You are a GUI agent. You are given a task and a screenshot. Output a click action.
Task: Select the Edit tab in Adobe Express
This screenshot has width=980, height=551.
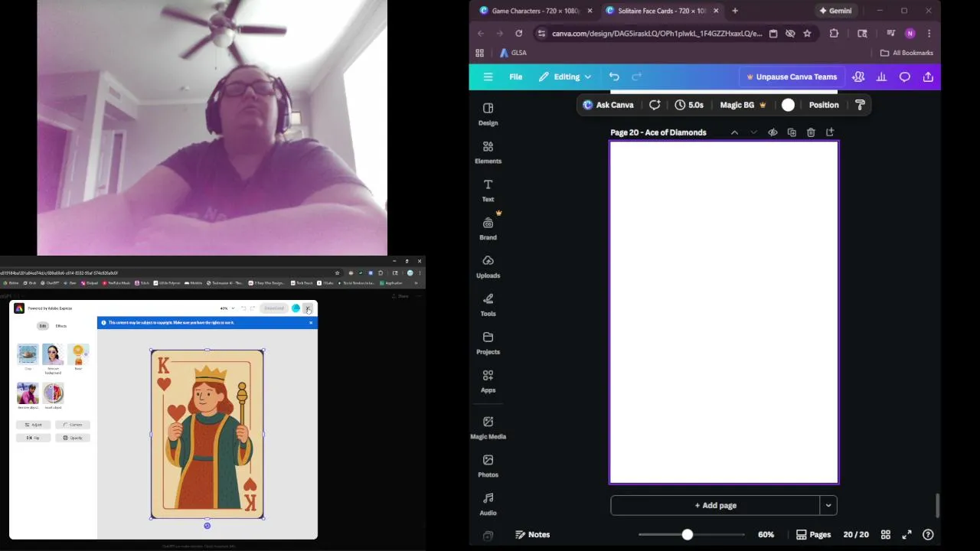pos(43,326)
